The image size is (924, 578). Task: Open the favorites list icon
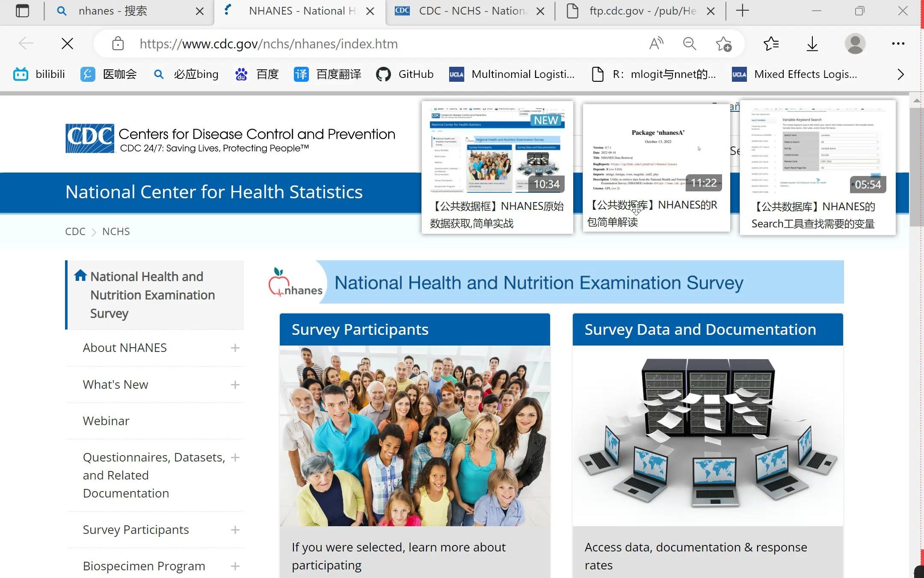(x=771, y=43)
